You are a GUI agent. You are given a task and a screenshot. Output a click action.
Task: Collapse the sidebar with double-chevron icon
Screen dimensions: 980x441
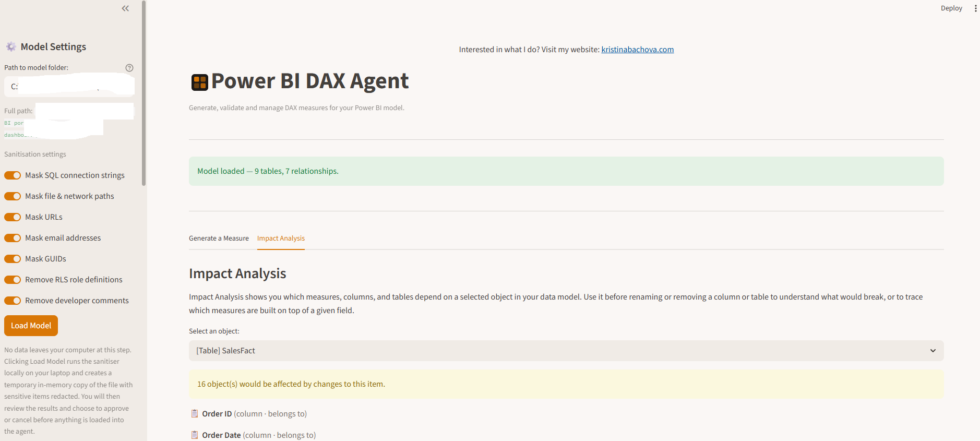coord(125,8)
